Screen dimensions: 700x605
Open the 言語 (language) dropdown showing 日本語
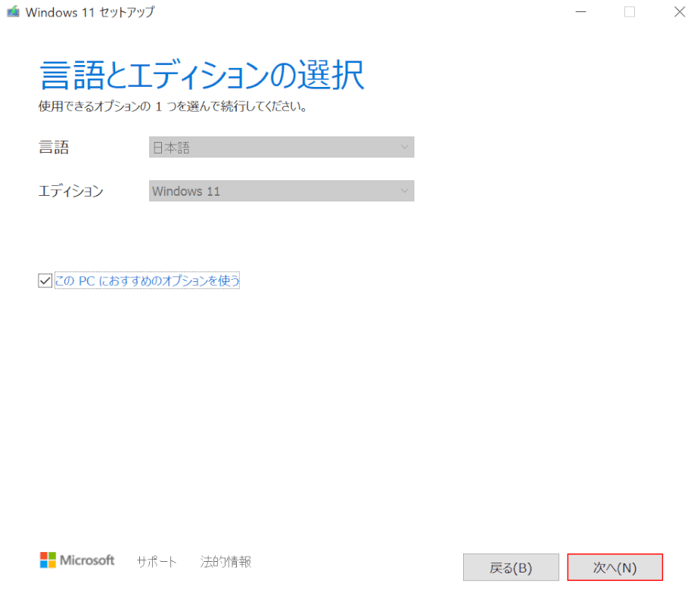coord(282,147)
